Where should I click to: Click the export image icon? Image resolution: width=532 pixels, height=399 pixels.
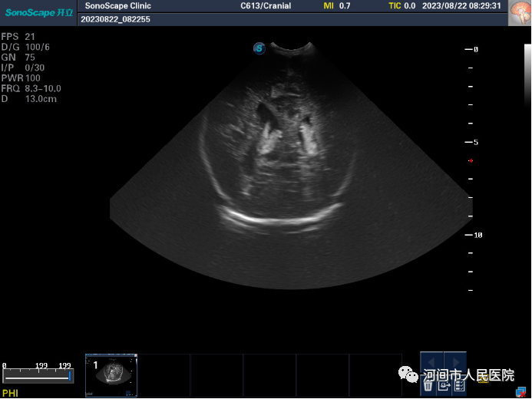pyautogui.click(x=444, y=385)
